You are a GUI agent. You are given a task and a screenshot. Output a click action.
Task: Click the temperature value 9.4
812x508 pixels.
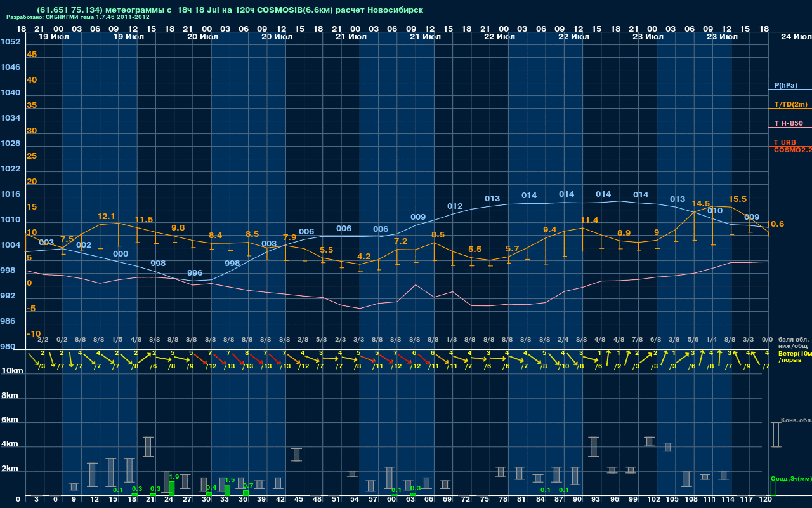pos(550,230)
